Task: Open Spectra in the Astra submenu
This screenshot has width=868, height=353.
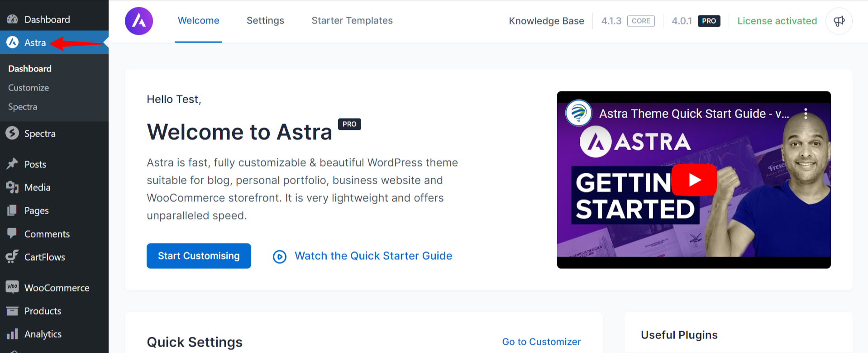Action: pos(23,106)
